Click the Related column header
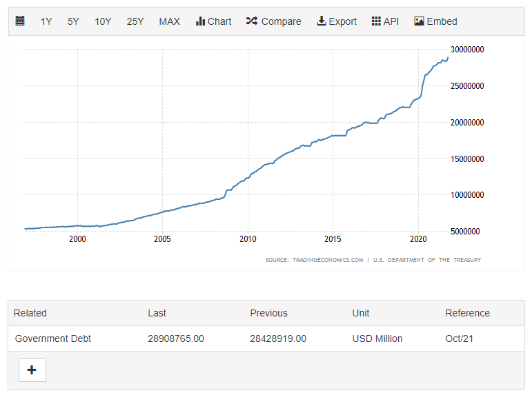This screenshot has width=532, height=395. point(30,313)
